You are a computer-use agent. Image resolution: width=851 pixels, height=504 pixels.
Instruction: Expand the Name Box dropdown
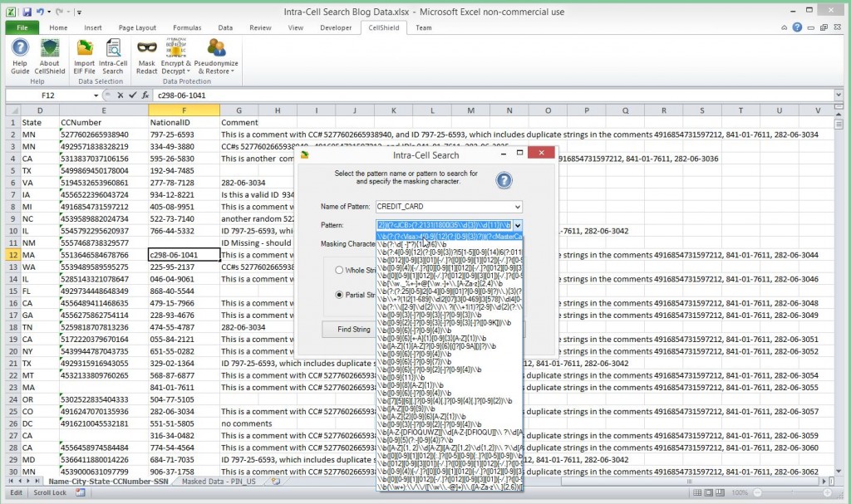pos(96,95)
